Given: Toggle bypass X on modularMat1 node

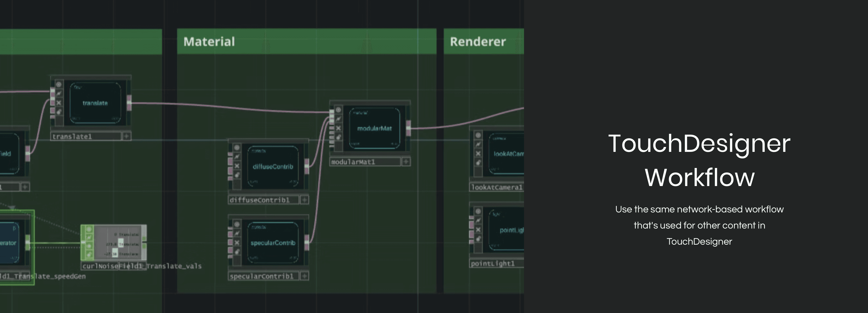Looking at the screenshot, I should (338, 128).
